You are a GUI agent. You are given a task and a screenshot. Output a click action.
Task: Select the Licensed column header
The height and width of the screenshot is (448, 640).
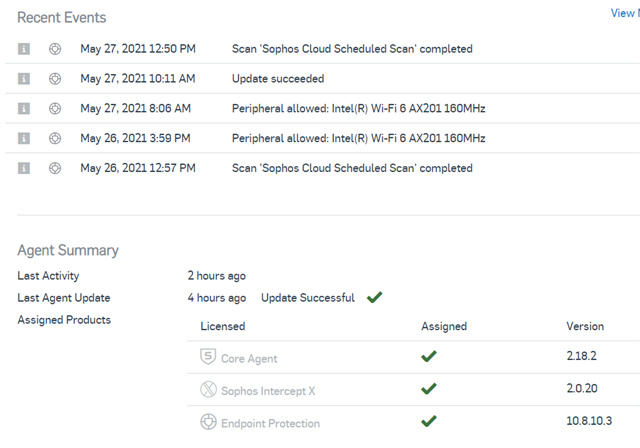coord(223,326)
